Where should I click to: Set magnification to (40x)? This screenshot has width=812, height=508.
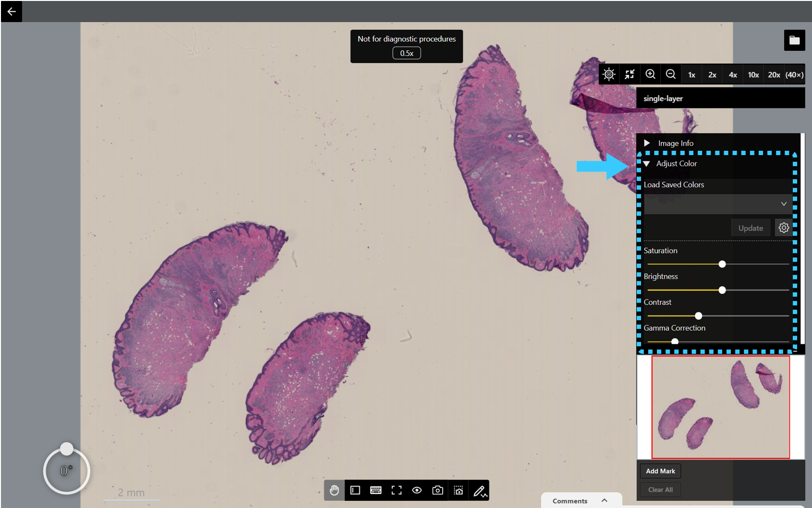click(x=794, y=74)
